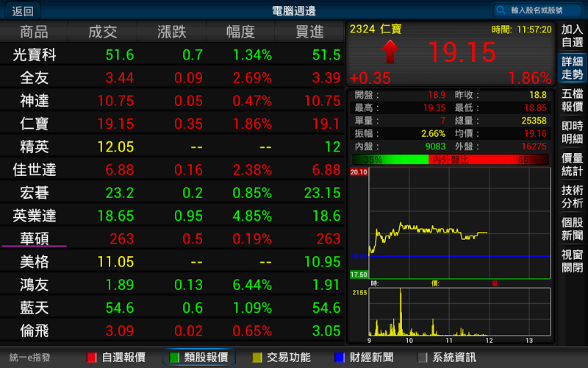Select the 光寶科 stock row
This screenshot has width=588, height=368.
[x=172, y=54]
